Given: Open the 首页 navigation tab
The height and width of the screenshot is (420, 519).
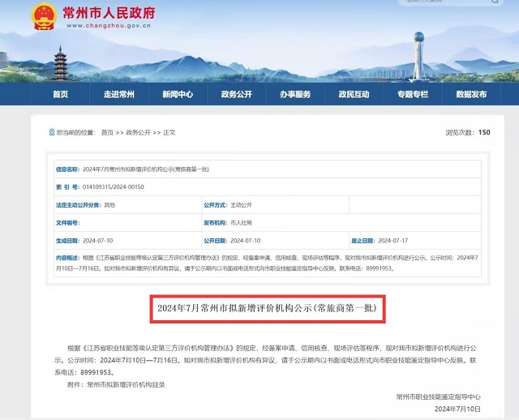Looking at the screenshot, I should click(x=60, y=94).
